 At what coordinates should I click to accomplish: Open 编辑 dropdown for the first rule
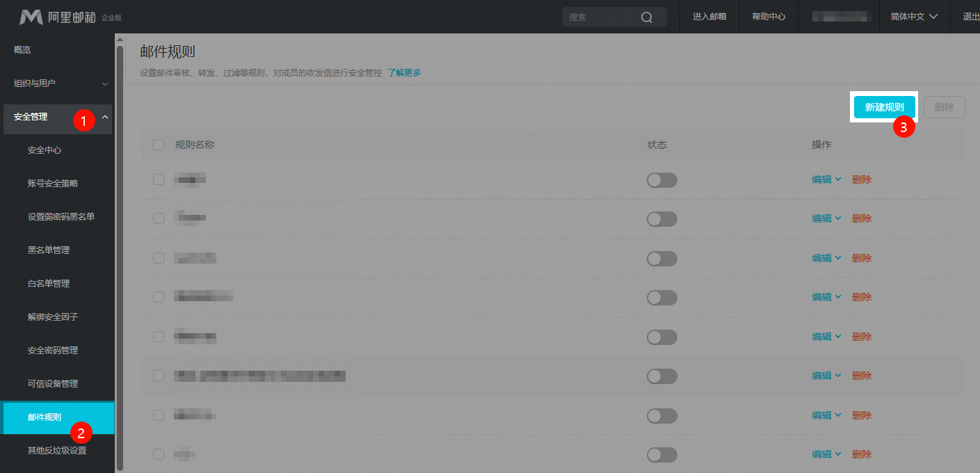point(826,179)
